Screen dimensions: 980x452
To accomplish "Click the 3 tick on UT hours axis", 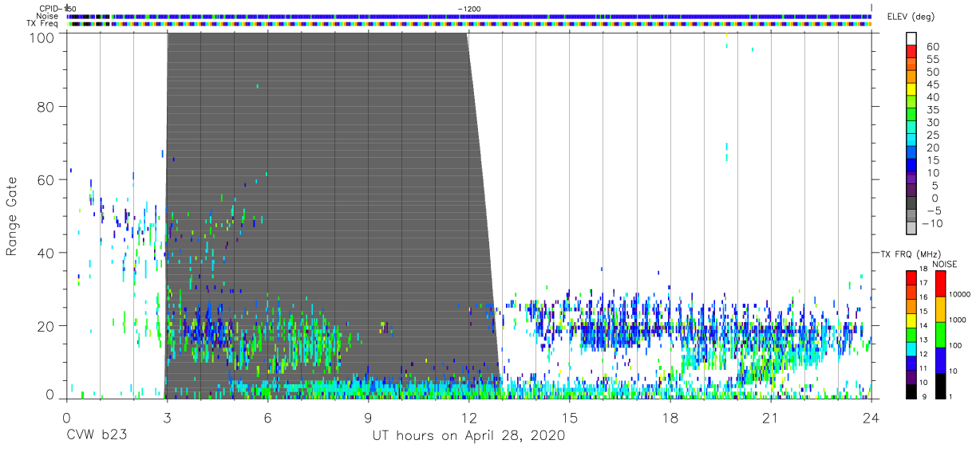I will point(167,417).
